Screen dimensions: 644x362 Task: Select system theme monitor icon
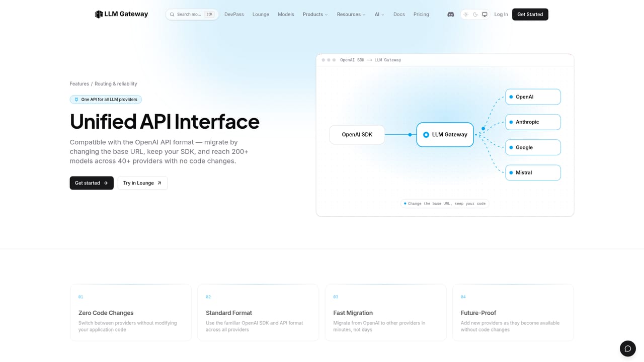pos(485,15)
